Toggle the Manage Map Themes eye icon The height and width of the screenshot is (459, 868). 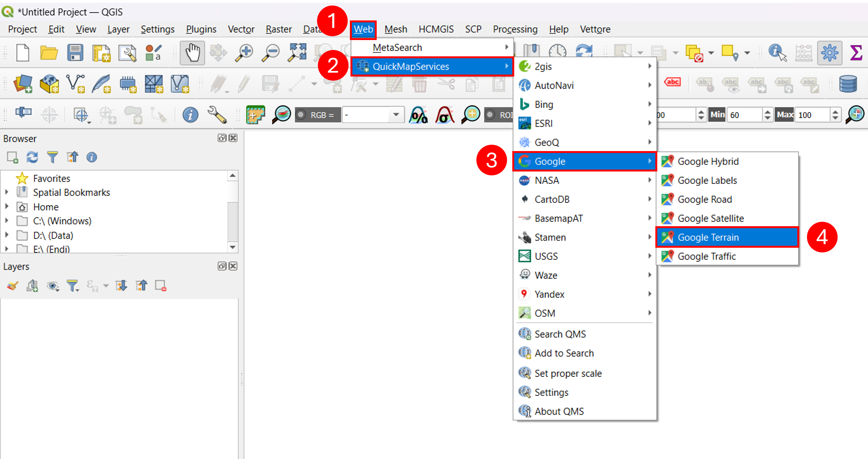(52, 286)
